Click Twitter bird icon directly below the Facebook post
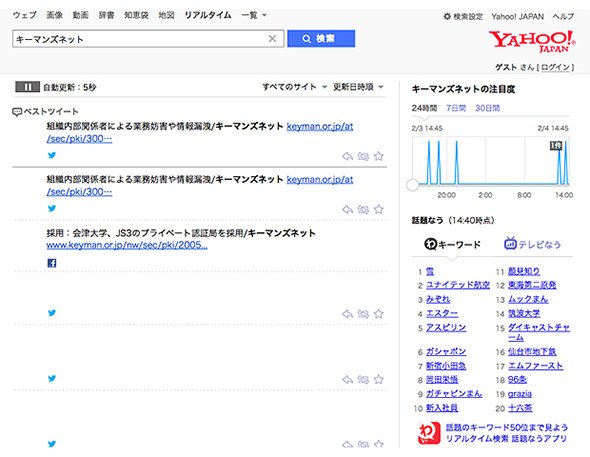Viewport: 590px width, 457px height. click(x=52, y=313)
